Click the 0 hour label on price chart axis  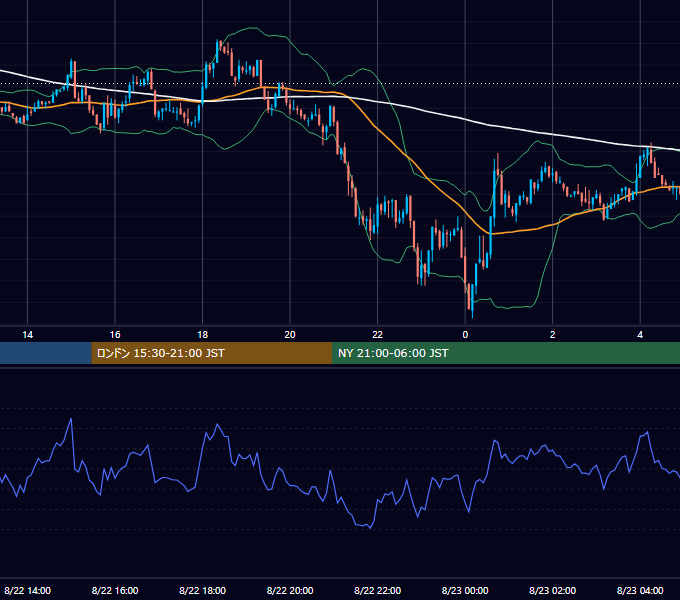(x=465, y=335)
